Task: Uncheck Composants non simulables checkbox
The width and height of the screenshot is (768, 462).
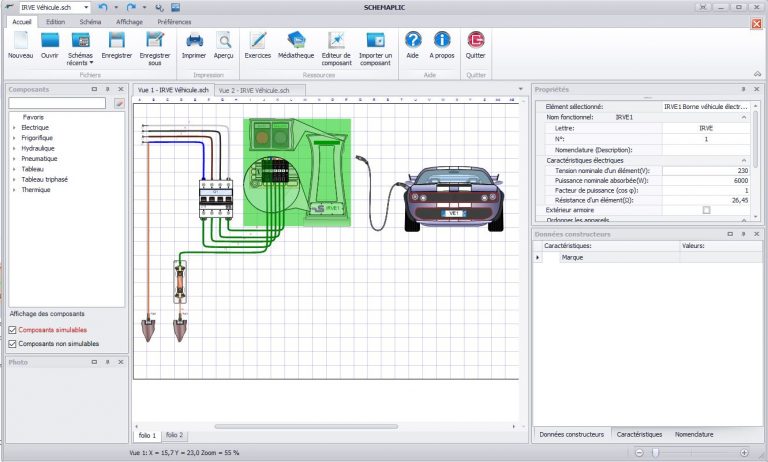Action: 12,344
